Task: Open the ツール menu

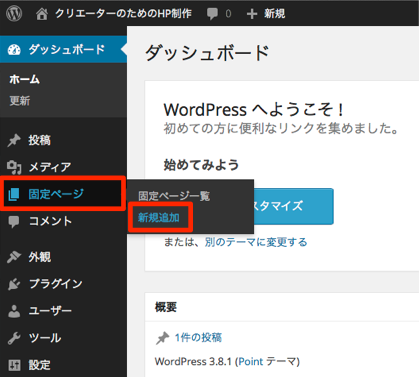Action: pos(45,338)
